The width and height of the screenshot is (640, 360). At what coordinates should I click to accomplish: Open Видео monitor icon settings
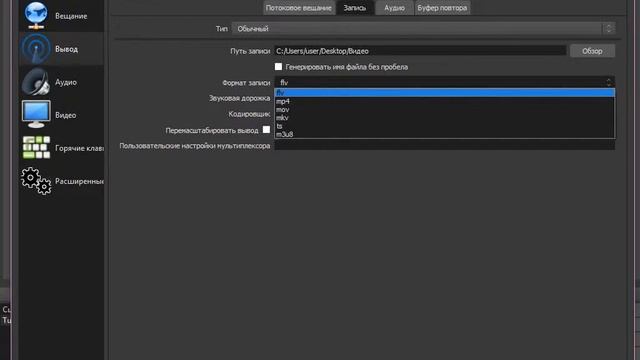click(36, 115)
